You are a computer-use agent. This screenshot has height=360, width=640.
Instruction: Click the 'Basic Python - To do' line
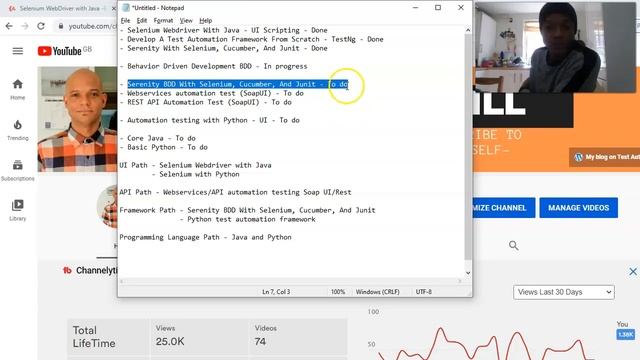(x=164, y=147)
